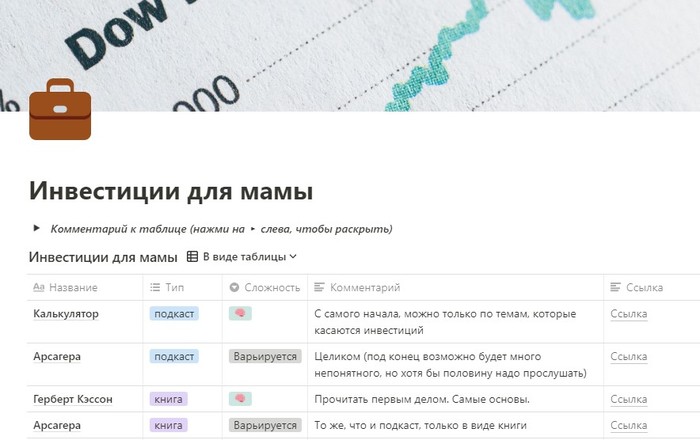Expand the Комментарий к таблице toggle
Image resolution: width=700 pixels, height=440 pixels.
pyautogui.click(x=37, y=228)
